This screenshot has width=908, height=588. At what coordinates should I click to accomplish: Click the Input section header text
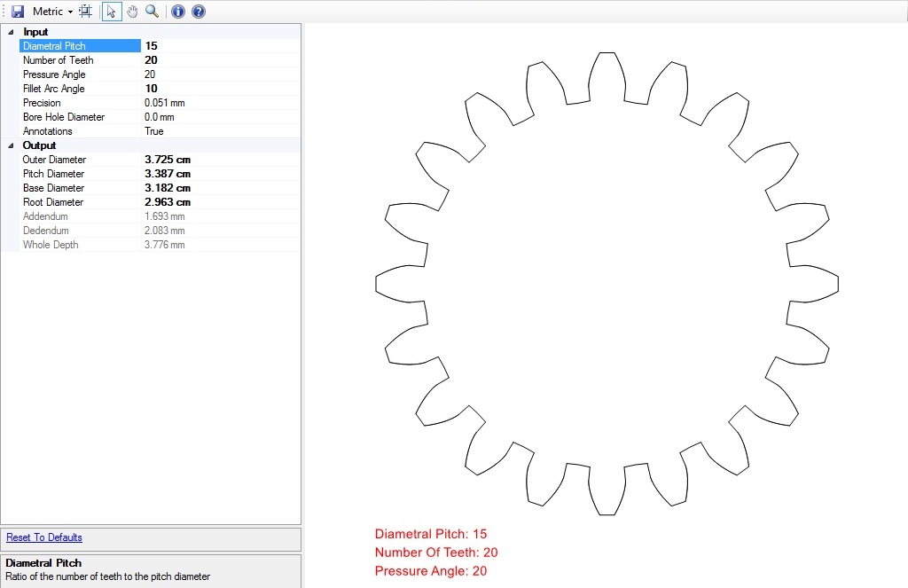point(35,32)
